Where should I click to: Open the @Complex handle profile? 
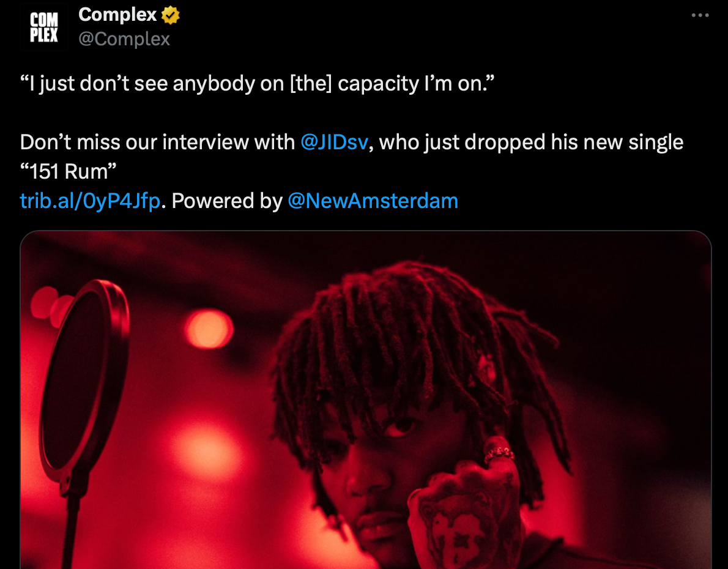coord(124,39)
